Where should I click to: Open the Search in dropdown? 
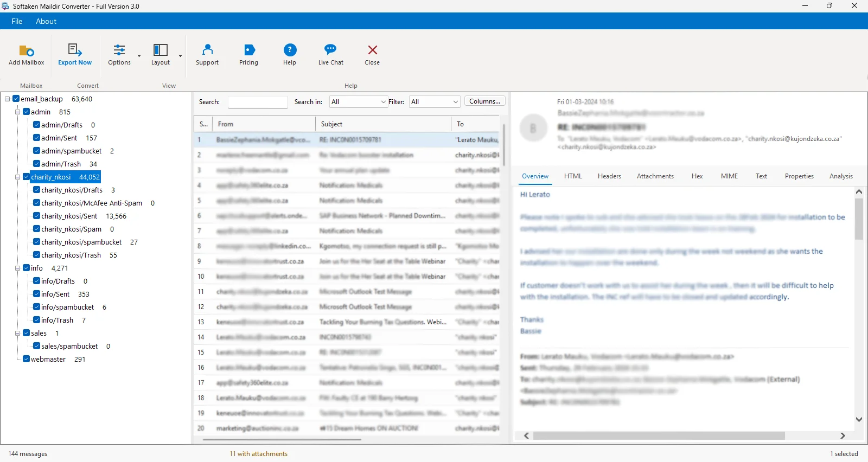tap(359, 102)
